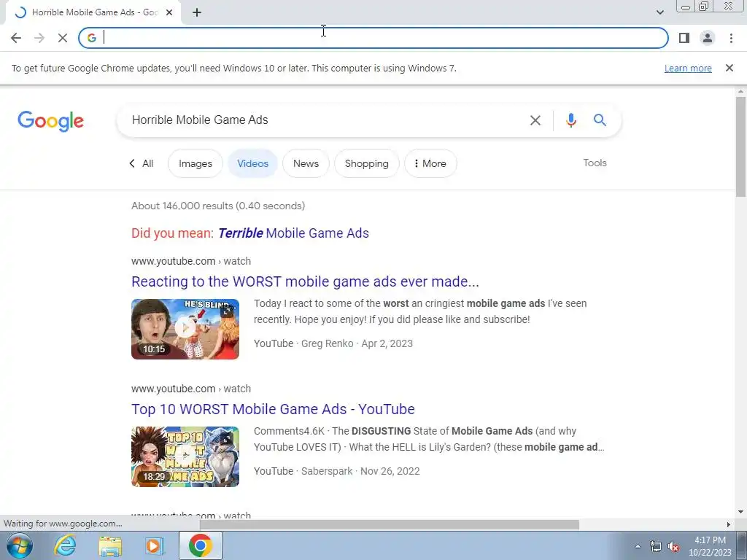747x560 pixels.
Task: Launch Internet Explorer from taskbar
Action: tap(65, 545)
